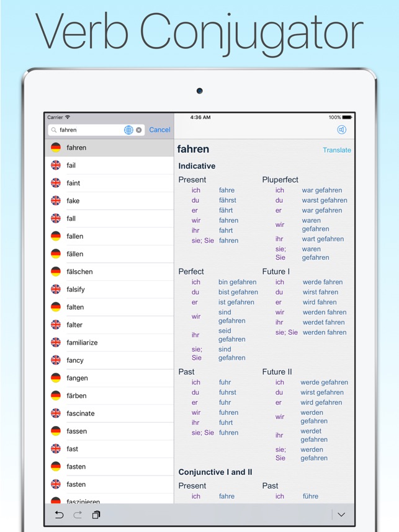This screenshot has height=532, width=399.
Task: Tap the perfect form 'bin gefahren'
Action: [x=238, y=282]
